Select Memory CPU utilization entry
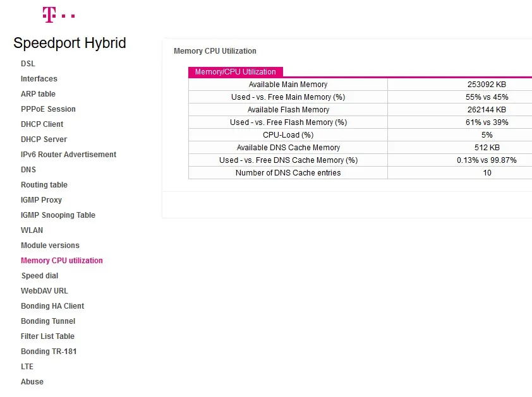Image resolution: width=532 pixels, height=397 pixels. pos(62,261)
